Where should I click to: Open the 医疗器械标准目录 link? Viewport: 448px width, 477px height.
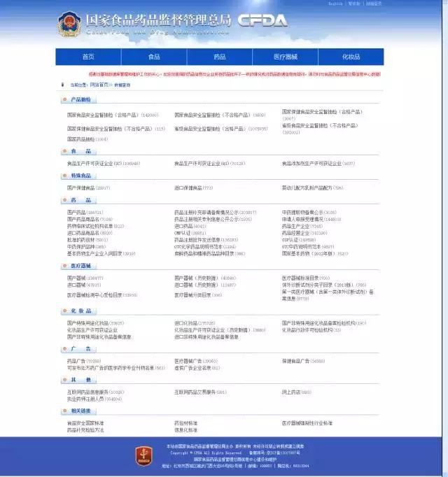pos(306,278)
